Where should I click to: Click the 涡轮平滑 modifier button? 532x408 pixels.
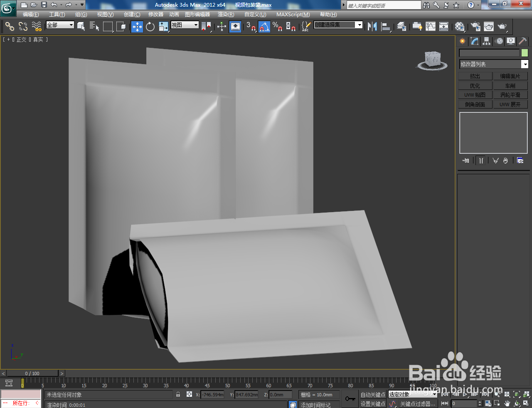click(x=510, y=95)
